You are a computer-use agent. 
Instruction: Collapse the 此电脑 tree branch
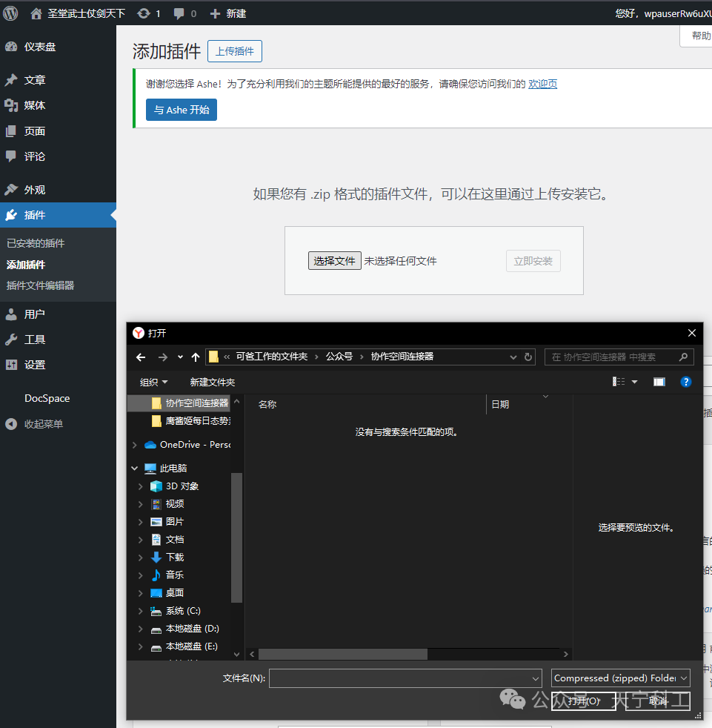[136, 468]
